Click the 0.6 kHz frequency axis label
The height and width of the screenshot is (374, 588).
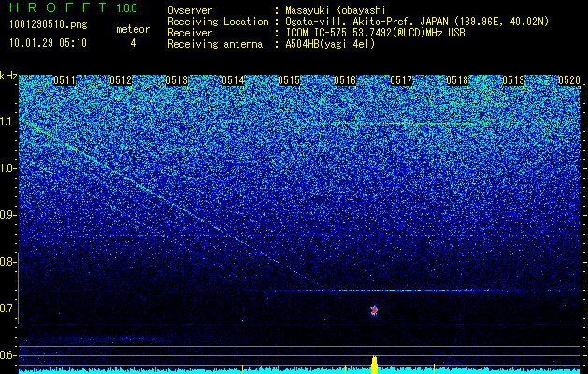[7, 355]
